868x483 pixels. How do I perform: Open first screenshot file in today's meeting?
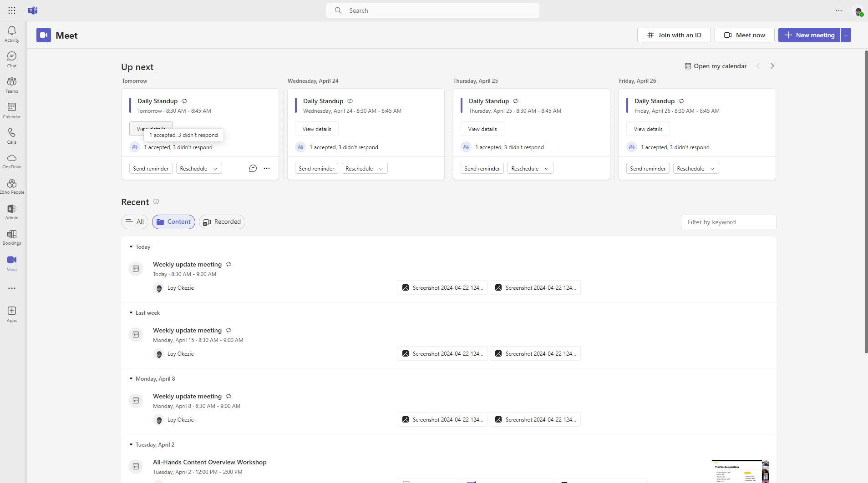(442, 288)
